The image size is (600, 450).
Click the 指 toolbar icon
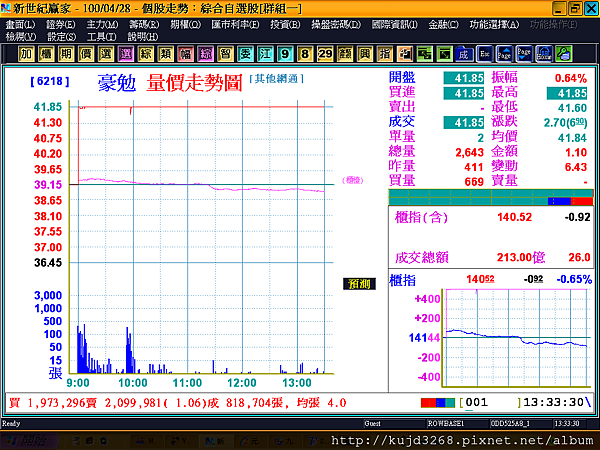pos(385,54)
